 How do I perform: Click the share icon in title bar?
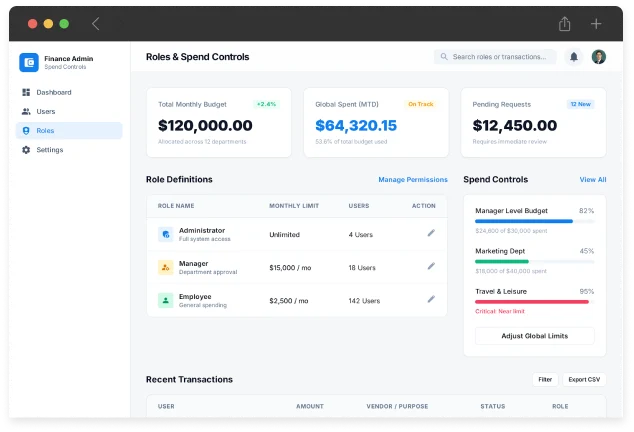564,24
